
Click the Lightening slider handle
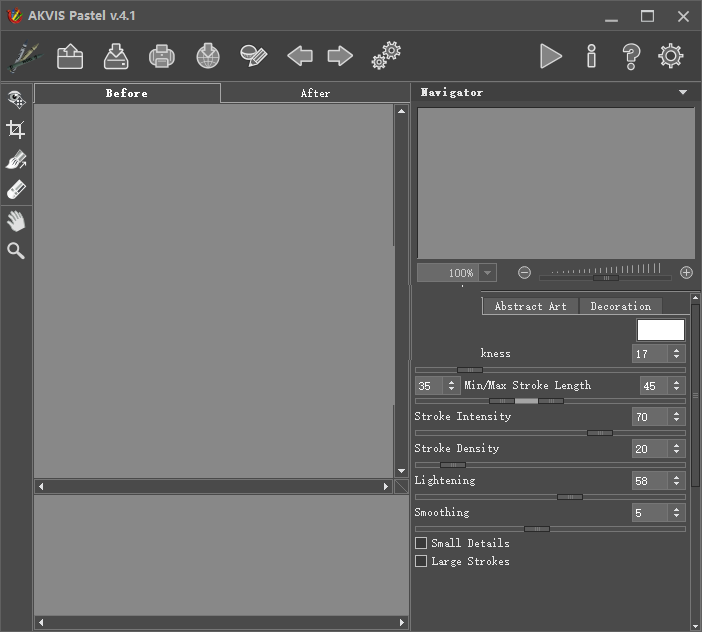point(570,497)
